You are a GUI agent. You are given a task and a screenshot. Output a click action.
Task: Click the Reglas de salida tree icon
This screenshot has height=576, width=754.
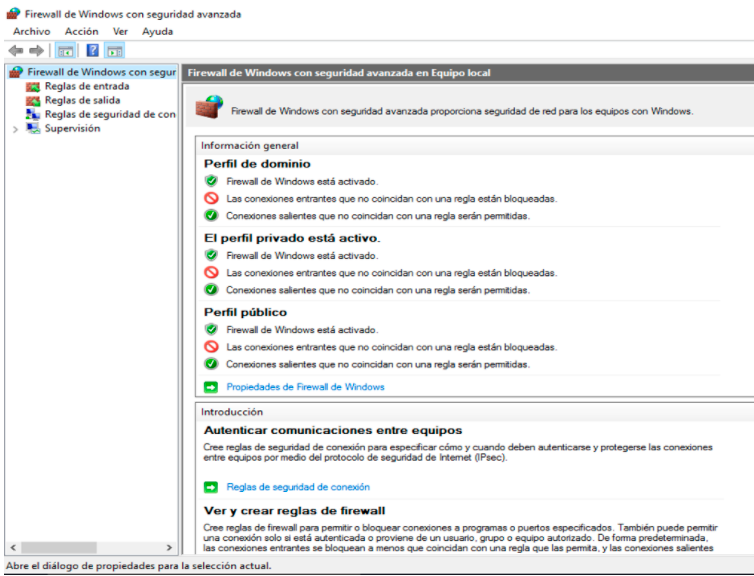[x=33, y=100]
